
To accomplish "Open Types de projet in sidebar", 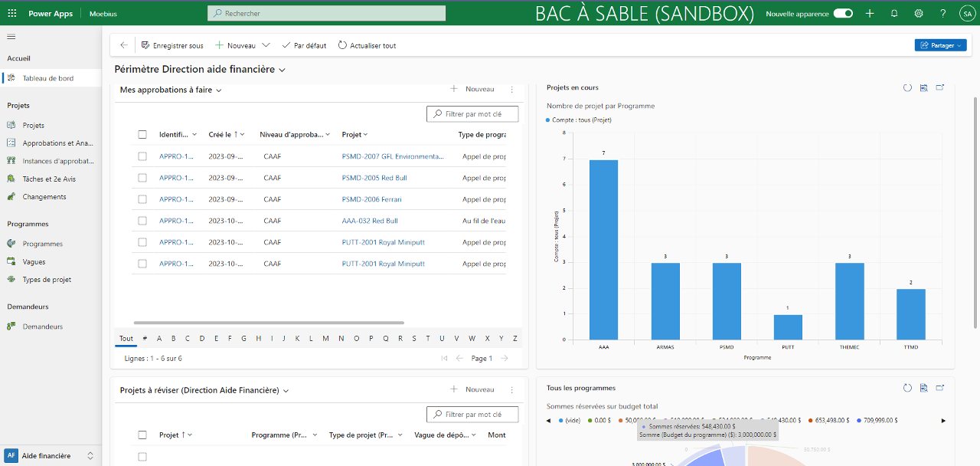I will 52,280.
